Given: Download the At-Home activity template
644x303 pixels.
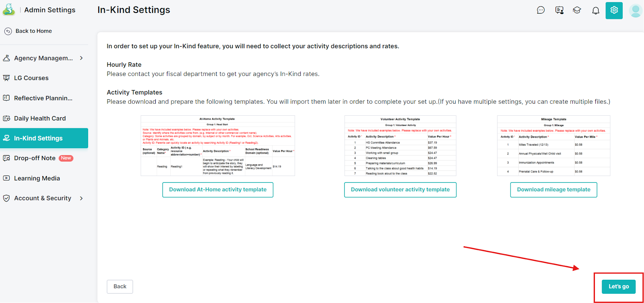Looking at the screenshot, I should (x=218, y=190).
